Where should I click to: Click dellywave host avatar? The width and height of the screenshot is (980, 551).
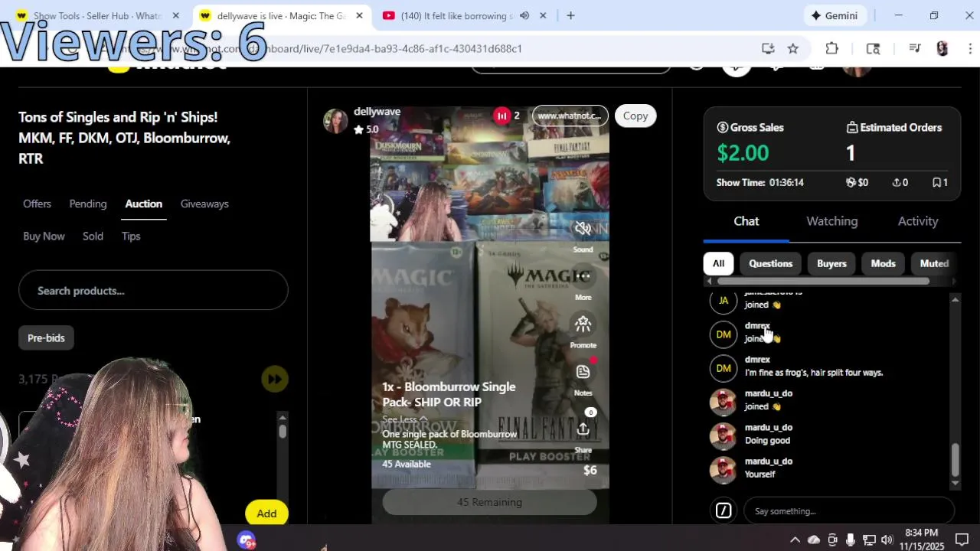click(x=335, y=120)
